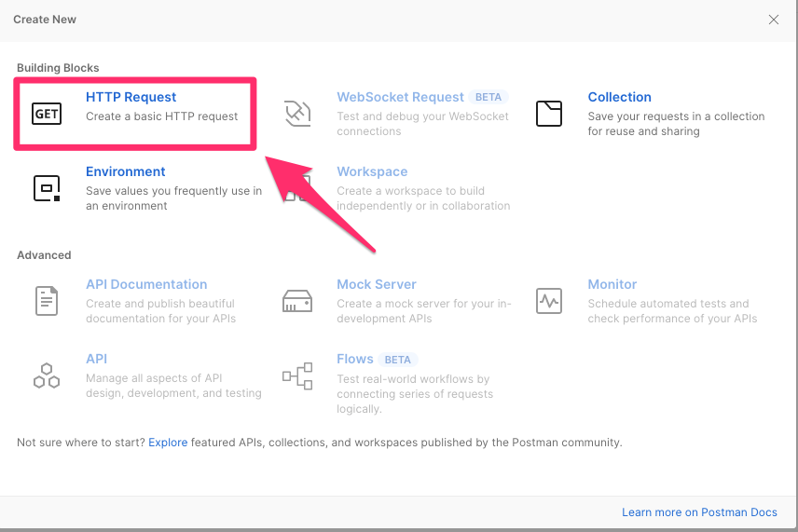Click the API hexagons icon
The height and width of the screenshot is (532, 798).
pyautogui.click(x=47, y=375)
